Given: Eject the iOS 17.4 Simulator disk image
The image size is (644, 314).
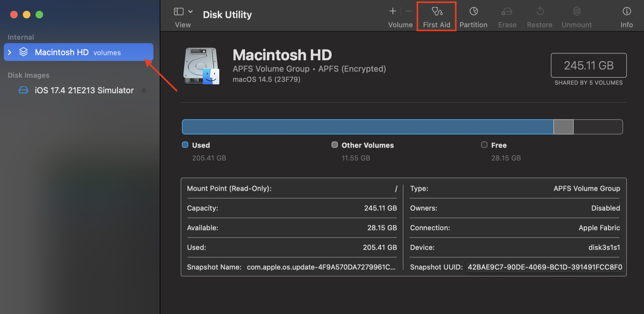Looking at the screenshot, I should (144, 90).
